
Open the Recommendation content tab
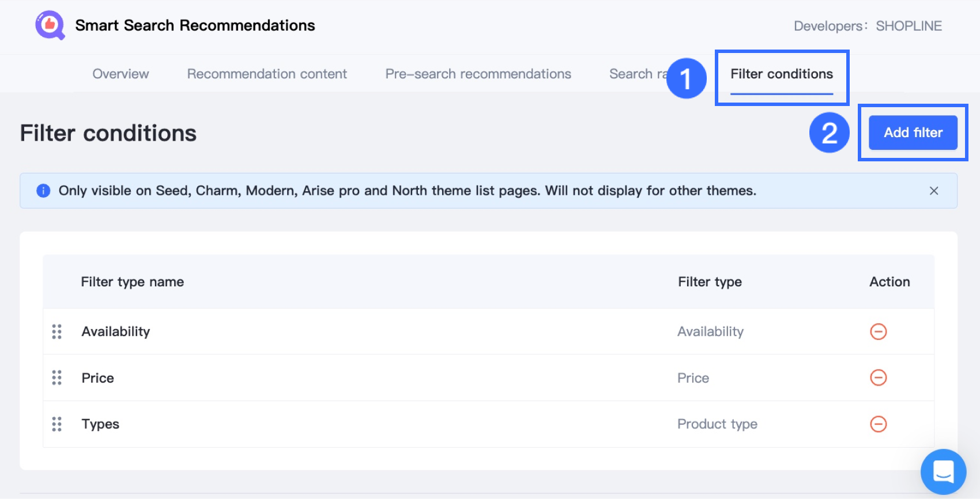267,74
